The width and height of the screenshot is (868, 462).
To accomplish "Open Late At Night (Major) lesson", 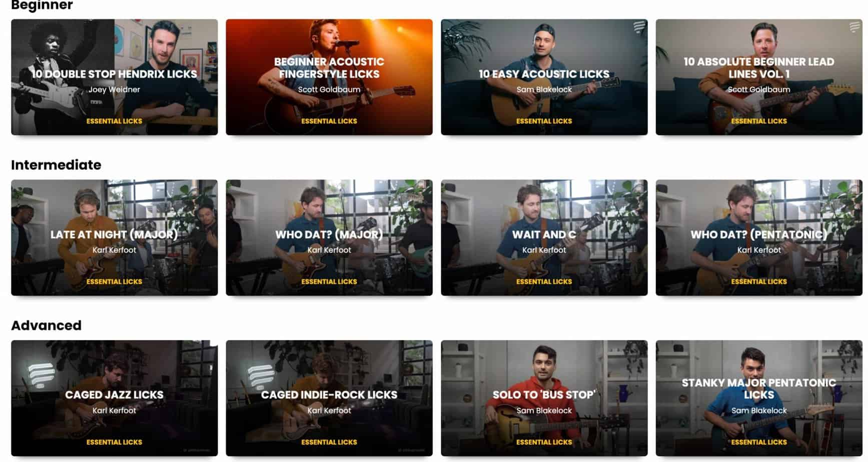I will (114, 237).
